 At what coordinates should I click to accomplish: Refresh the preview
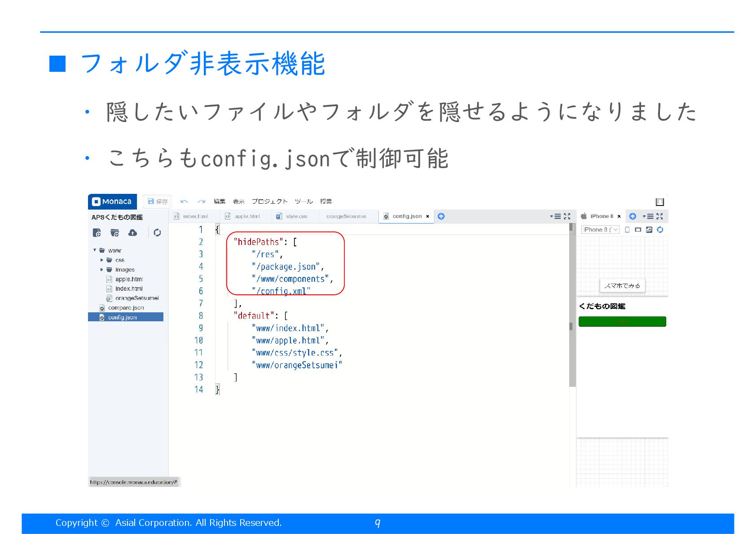pos(660,230)
